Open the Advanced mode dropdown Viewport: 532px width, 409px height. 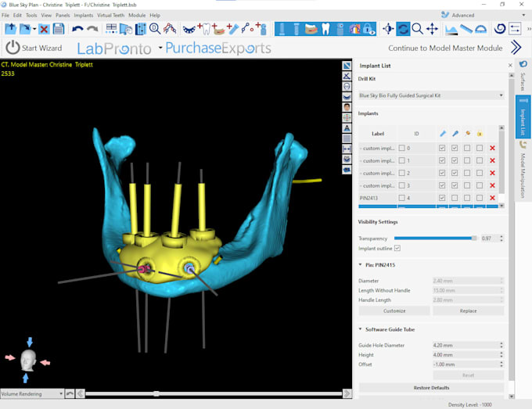[x=523, y=16]
